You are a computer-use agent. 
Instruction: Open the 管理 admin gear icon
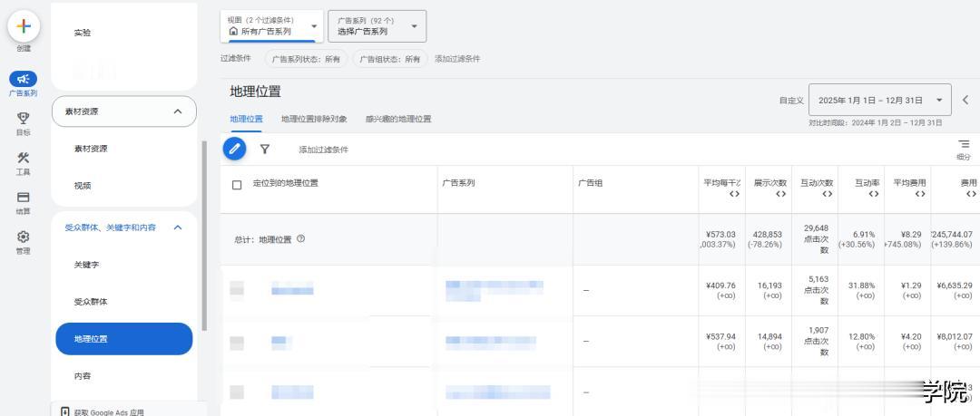23,237
